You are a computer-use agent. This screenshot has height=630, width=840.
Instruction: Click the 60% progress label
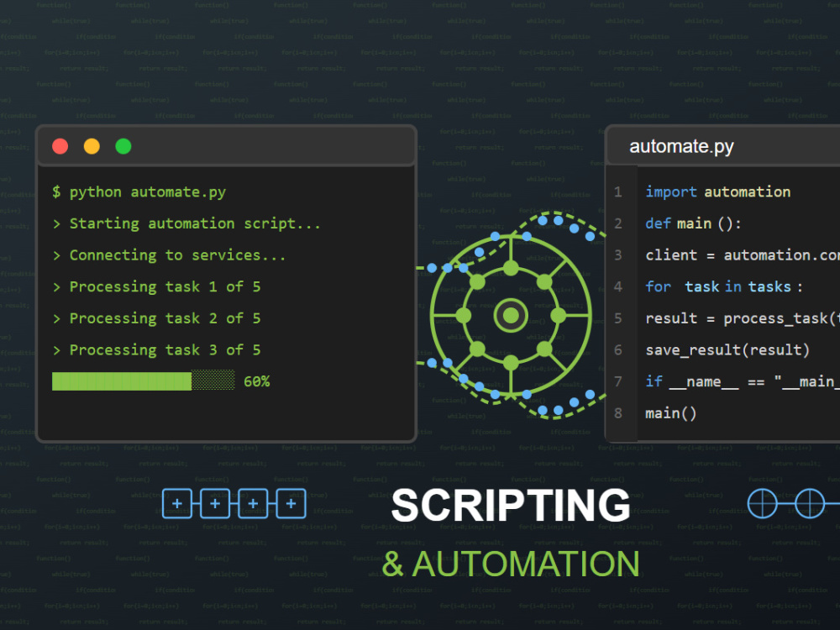click(x=256, y=381)
